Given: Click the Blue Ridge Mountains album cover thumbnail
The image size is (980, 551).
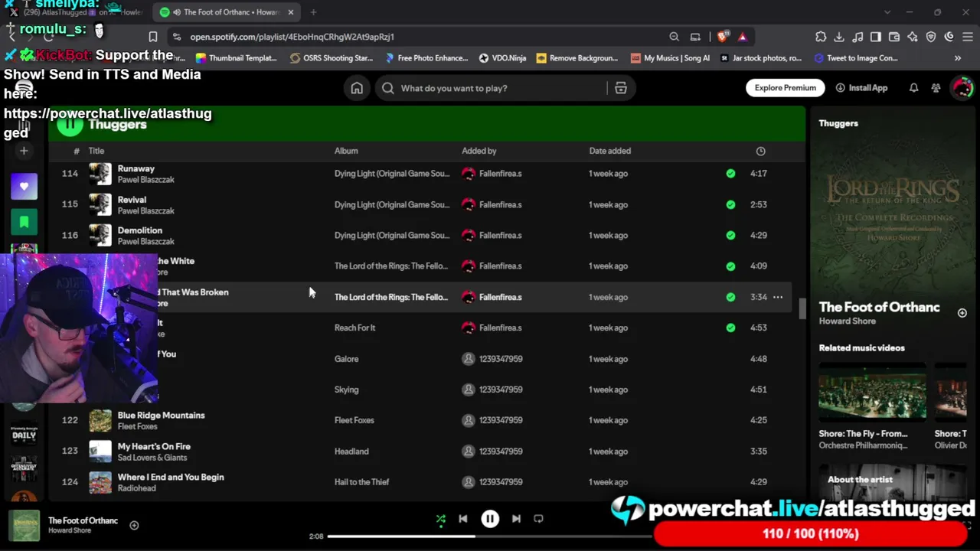Looking at the screenshot, I should click(100, 420).
